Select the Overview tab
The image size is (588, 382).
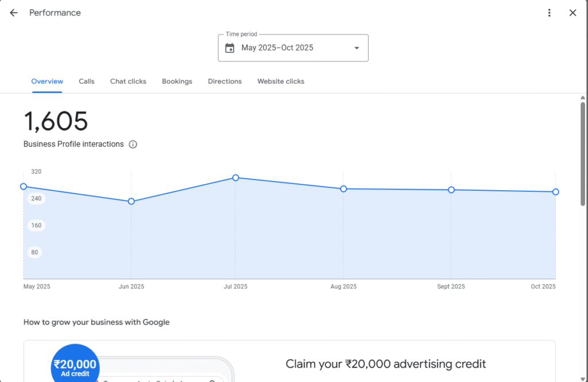[x=47, y=82]
